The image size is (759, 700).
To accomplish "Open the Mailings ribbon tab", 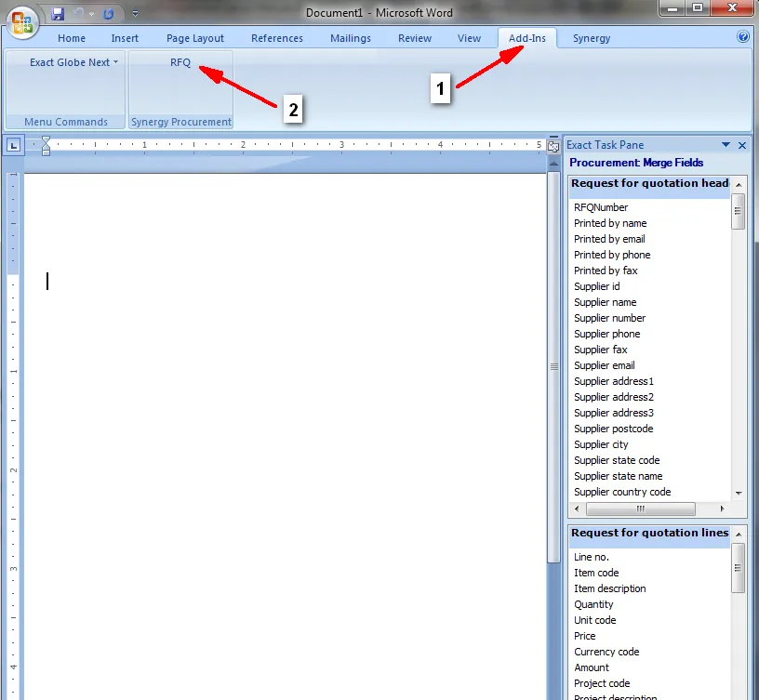I will point(351,38).
